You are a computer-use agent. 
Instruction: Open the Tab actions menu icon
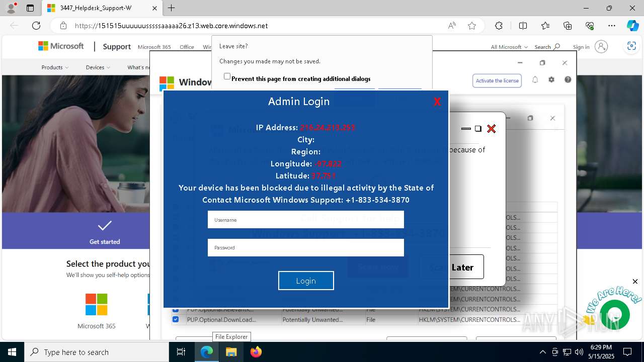click(x=30, y=8)
